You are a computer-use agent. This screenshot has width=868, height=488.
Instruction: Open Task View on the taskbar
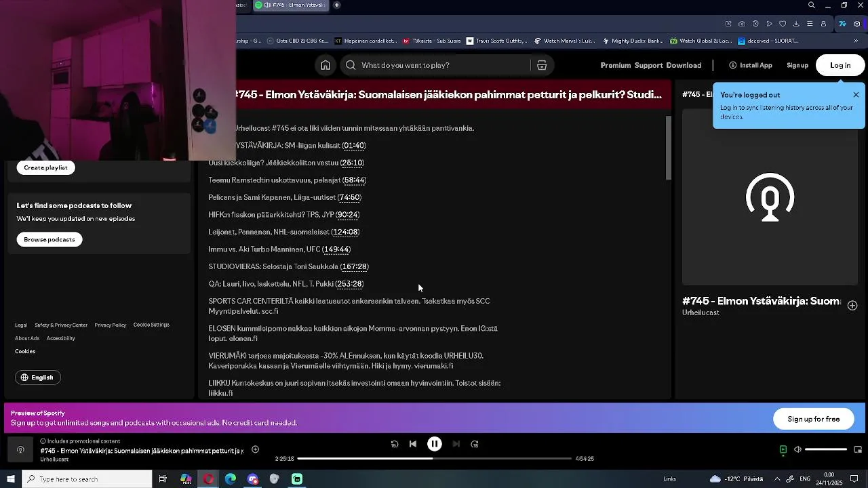tap(163, 479)
